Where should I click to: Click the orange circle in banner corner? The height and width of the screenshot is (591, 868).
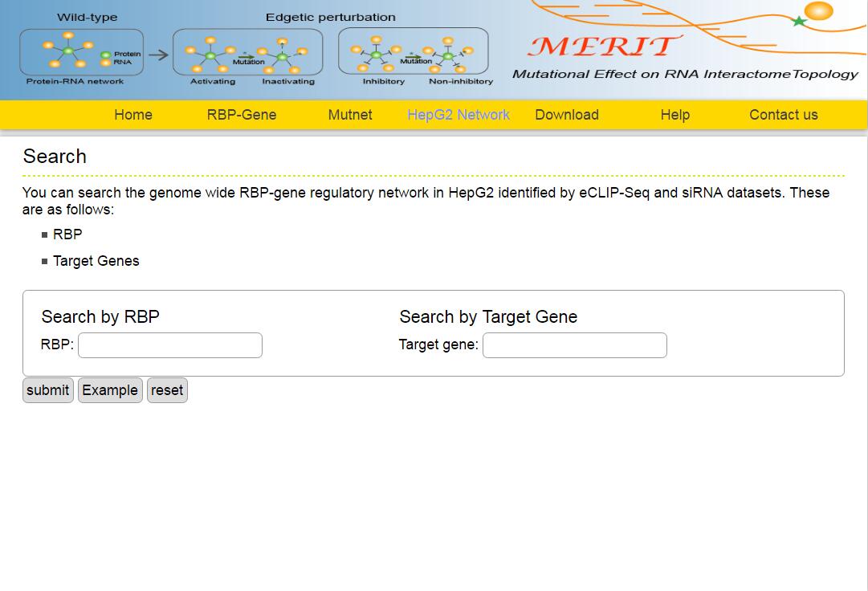click(x=819, y=11)
